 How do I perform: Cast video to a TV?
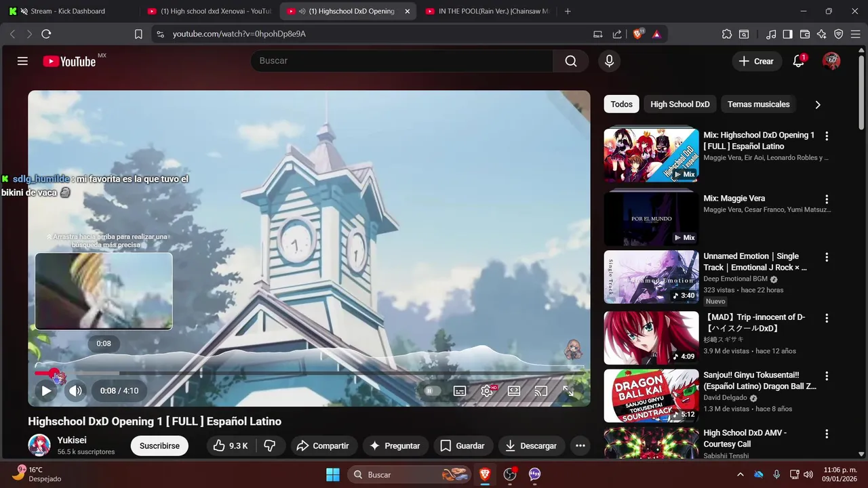pyautogui.click(x=541, y=390)
